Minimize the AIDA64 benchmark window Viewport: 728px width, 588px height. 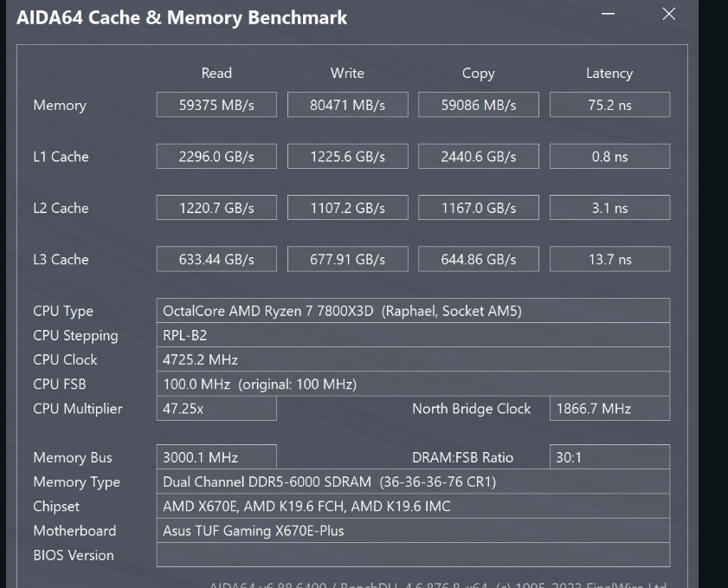point(609,15)
